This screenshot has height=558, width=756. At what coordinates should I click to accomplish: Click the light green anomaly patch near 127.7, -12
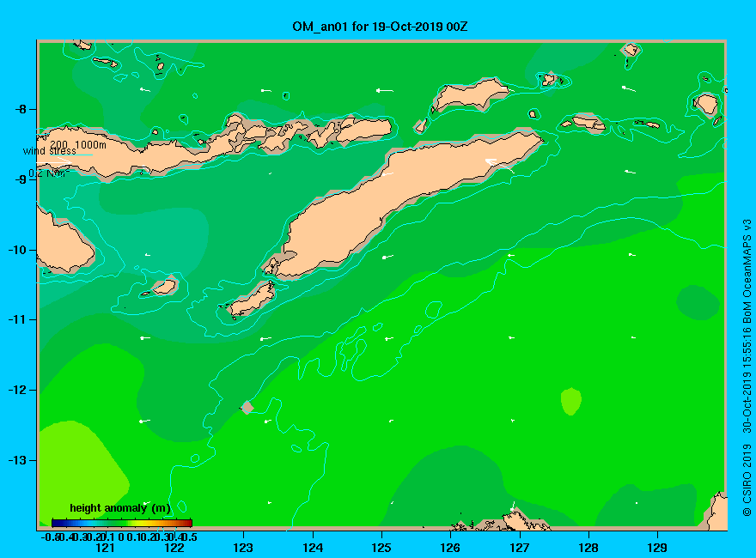click(x=571, y=401)
